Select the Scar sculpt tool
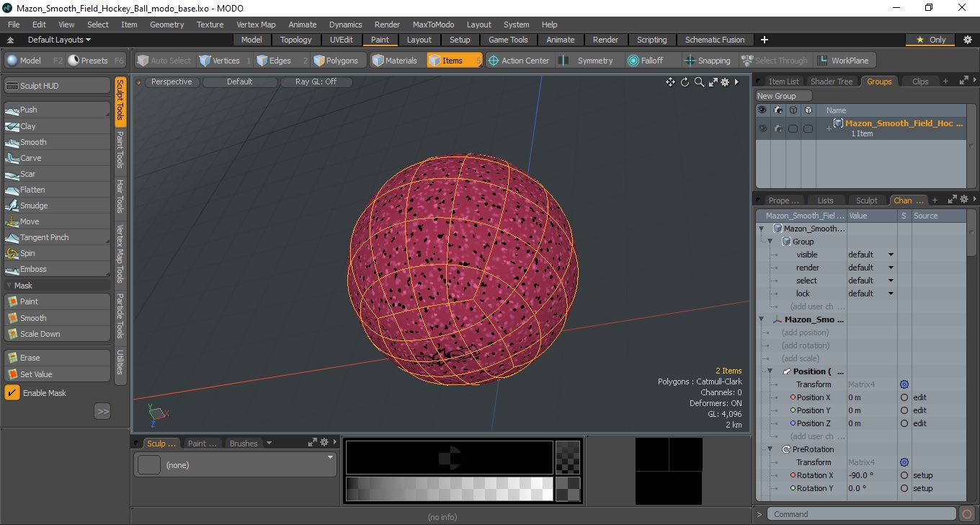The width and height of the screenshot is (980, 525). point(58,174)
